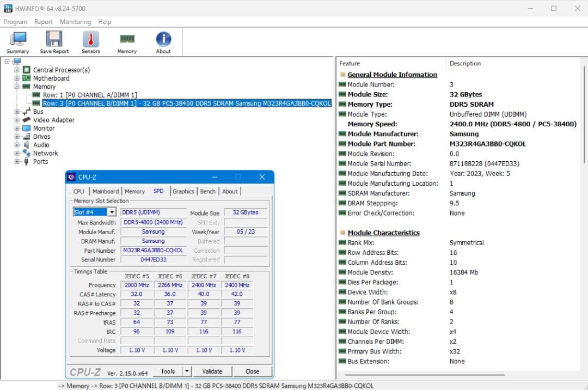
Task: Click the Close button in CPU-Z
Action: (x=252, y=371)
